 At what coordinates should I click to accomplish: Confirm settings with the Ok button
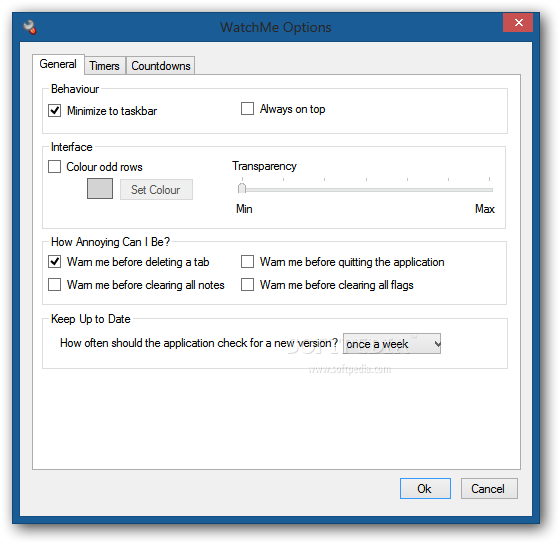[425, 488]
